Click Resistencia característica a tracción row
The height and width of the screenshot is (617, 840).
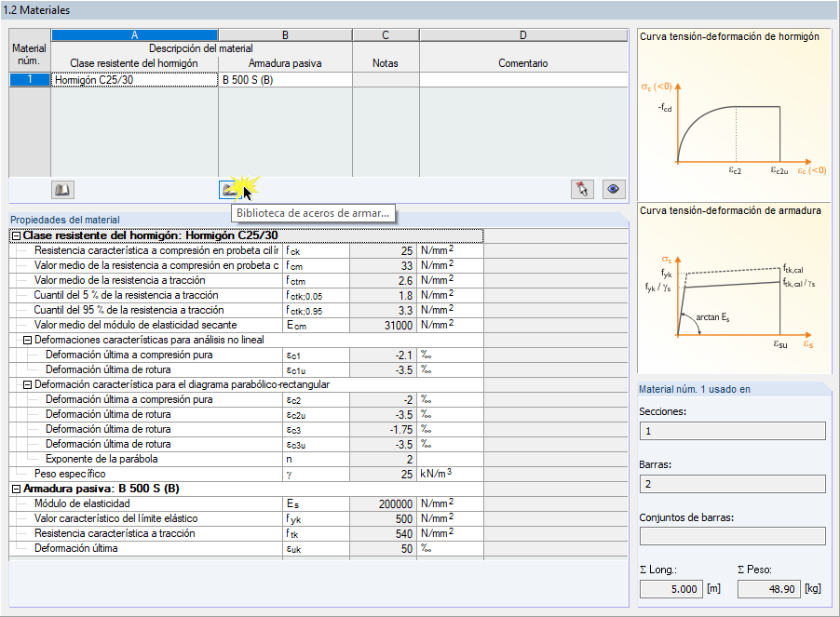coord(115,533)
